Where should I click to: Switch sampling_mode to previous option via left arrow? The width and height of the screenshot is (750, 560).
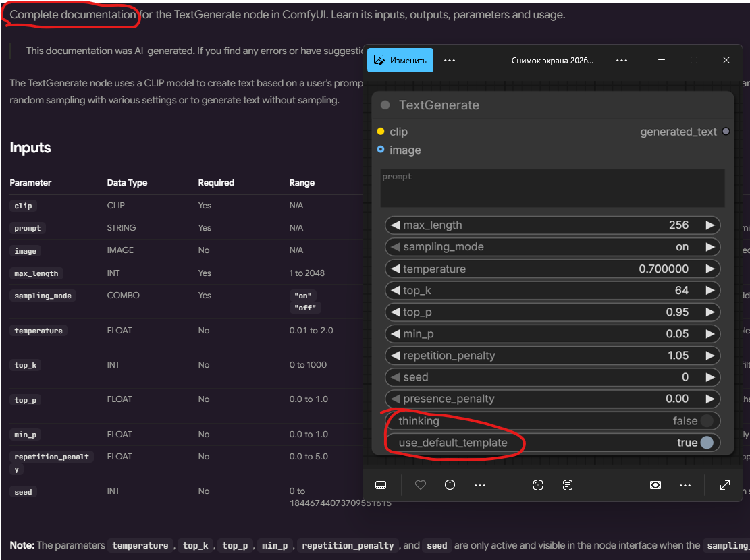(395, 247)
